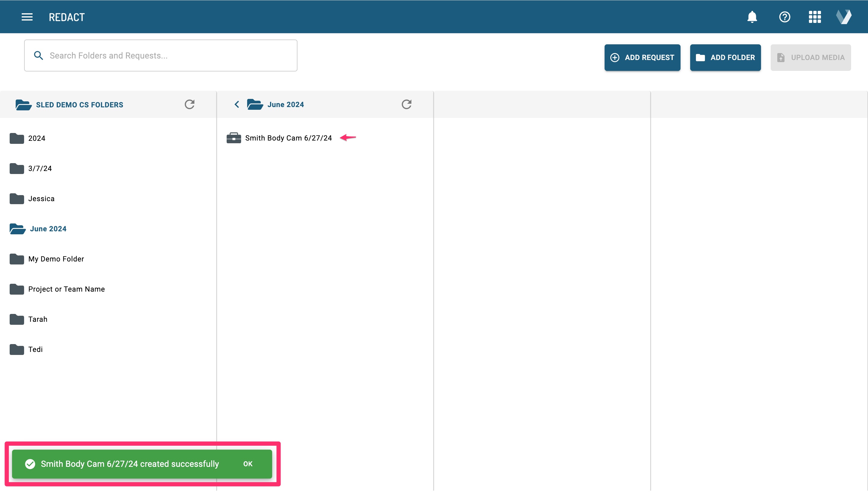This screenshot has height=503, width=868.
Task: Open the Project or Team Name folder
Action: tap(66, 289)
